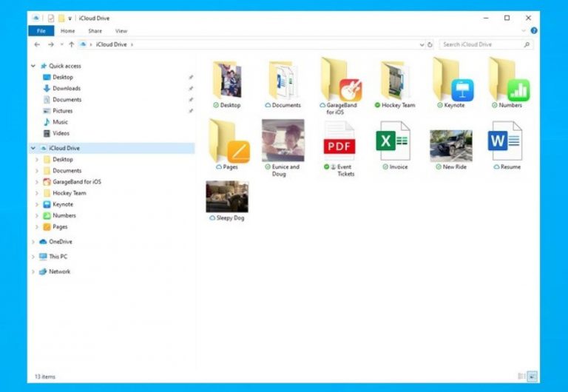Click the Sleepy Dog photo thumbnail
Viewport: 568px width, 392px height.
[x=227, y=197]
